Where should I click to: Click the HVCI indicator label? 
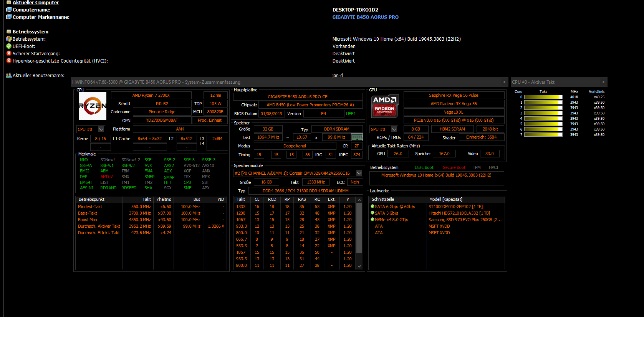[493, 167]
